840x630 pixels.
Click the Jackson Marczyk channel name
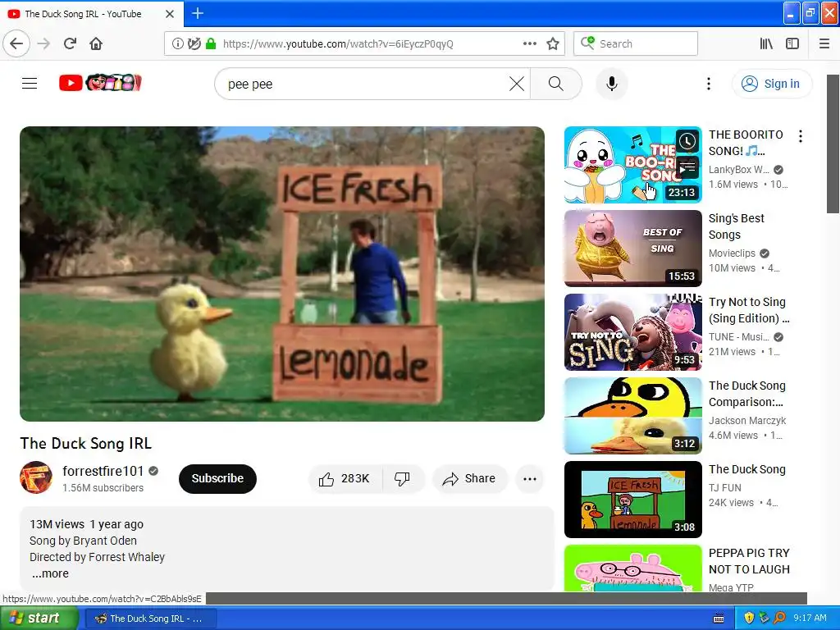tap(746, 421)
